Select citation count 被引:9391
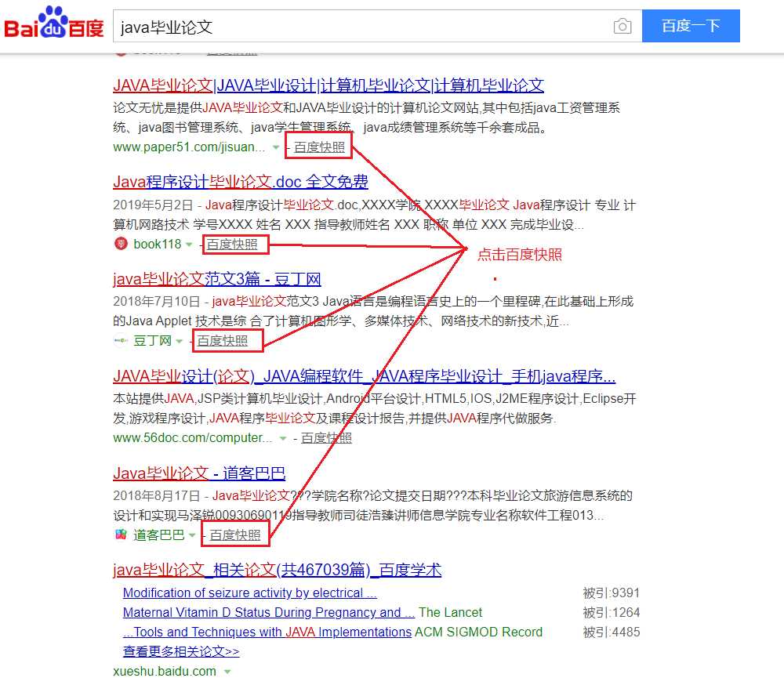The height and width of the screenshot is (685, 784). click(x=611, y=593)
